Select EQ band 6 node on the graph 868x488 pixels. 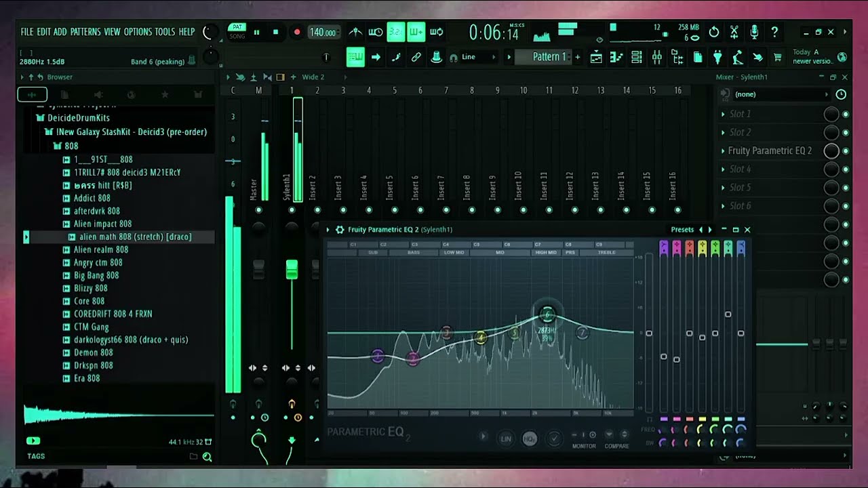(547, 314)
